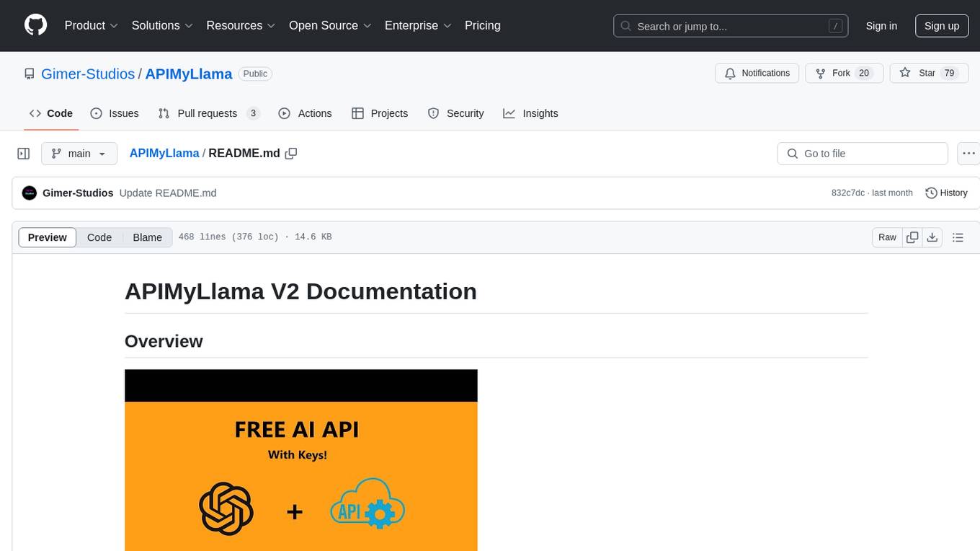Screen dimensions: 980x551
Task: Switch to the Pull requests tab
Action: [208, 113]
